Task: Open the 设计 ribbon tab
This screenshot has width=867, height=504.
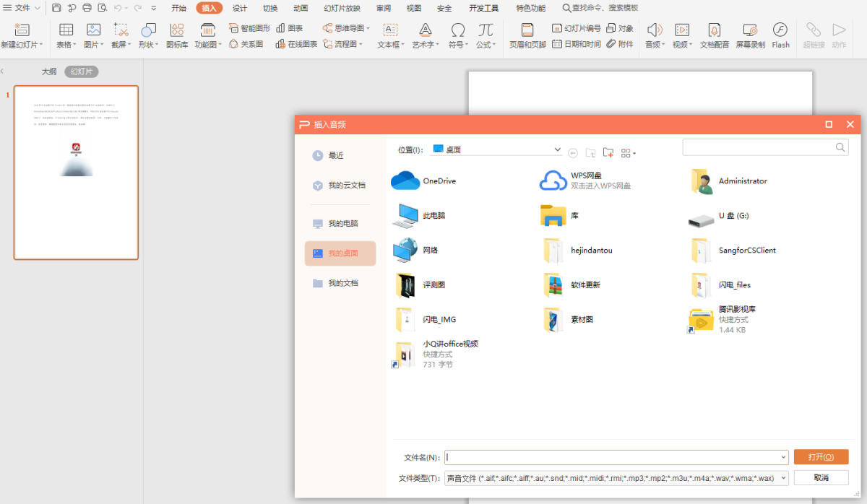Action: point(240,8)
